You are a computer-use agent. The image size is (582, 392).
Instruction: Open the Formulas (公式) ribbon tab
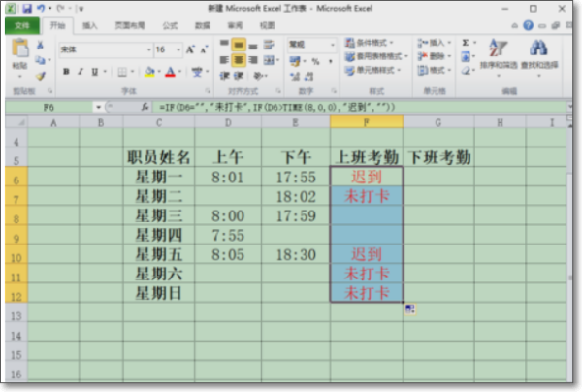coord(169,25)
